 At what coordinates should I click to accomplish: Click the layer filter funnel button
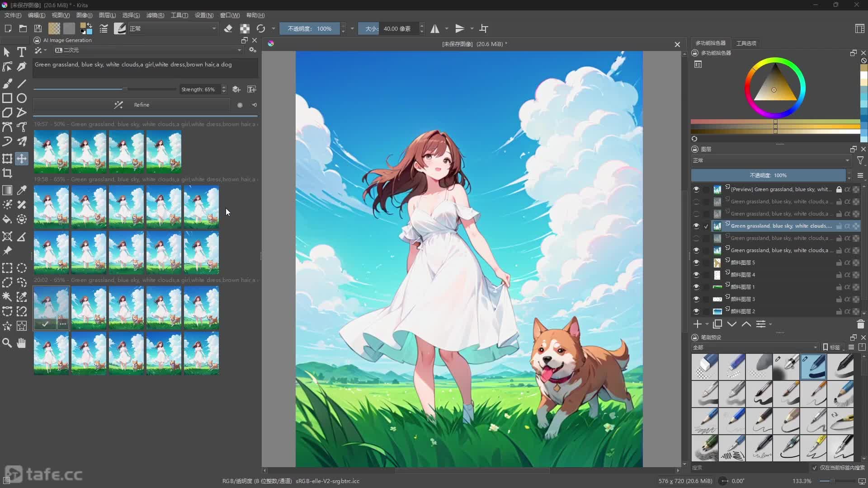pos(860,160)
